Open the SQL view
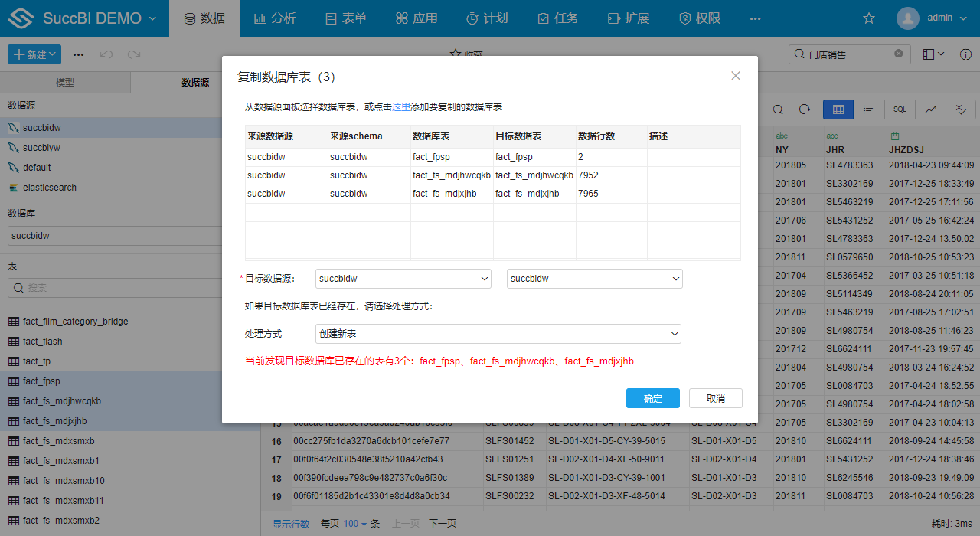The image size is (980, 536). (900, 109)
